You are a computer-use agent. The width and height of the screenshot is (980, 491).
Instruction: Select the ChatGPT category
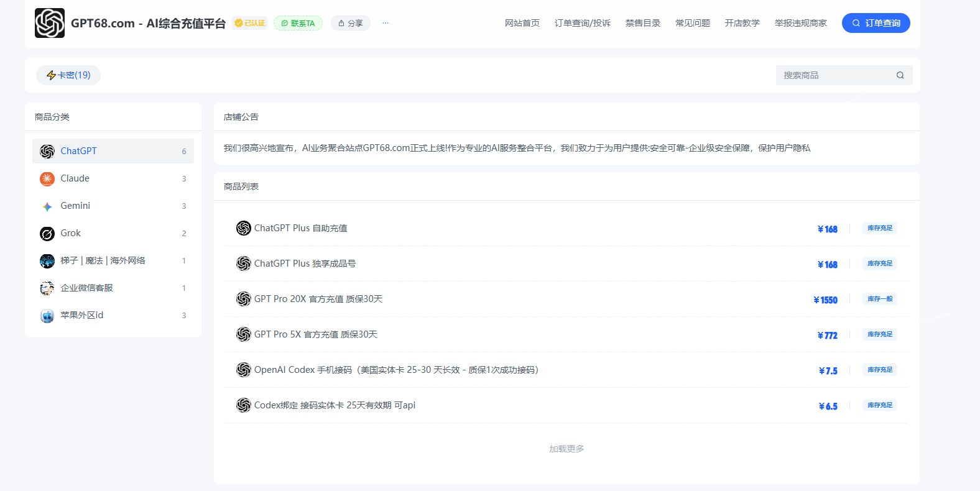113,151
